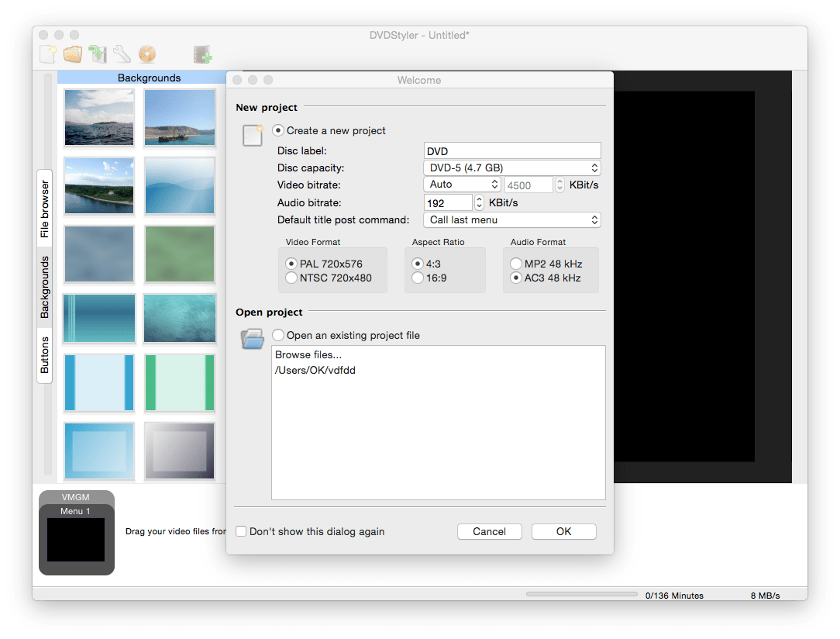Switch to the Buttons sidebar tab
840x639 pixels.
(44, 353)
